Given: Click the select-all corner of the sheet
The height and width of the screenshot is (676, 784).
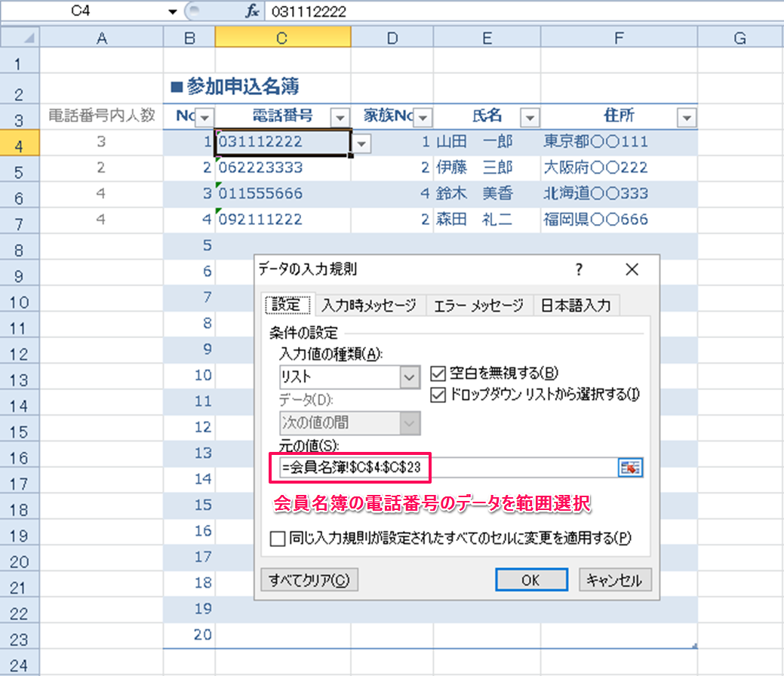Looking at the screenshot, I should (x=20, y=37).
